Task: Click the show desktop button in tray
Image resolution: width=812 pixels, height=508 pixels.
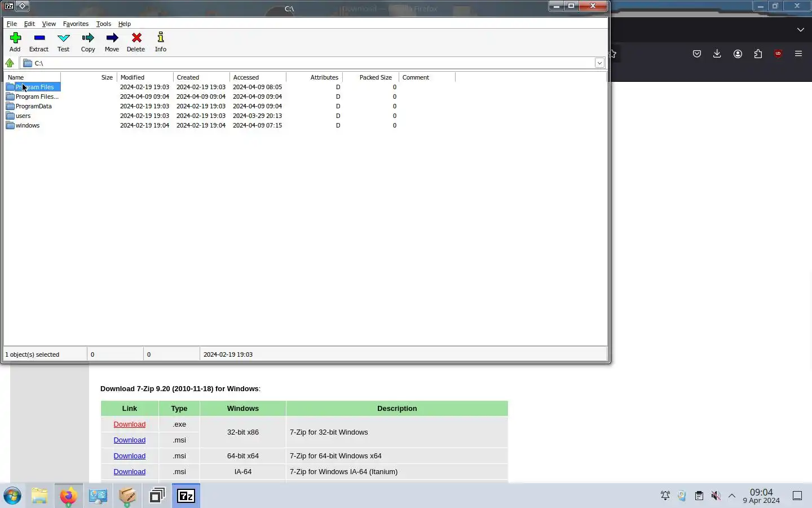Action: 797,496
